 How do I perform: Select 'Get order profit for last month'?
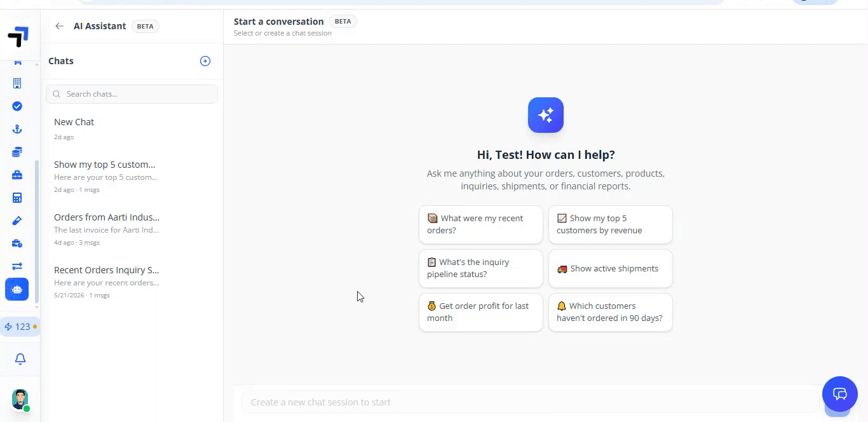(481, 312)
